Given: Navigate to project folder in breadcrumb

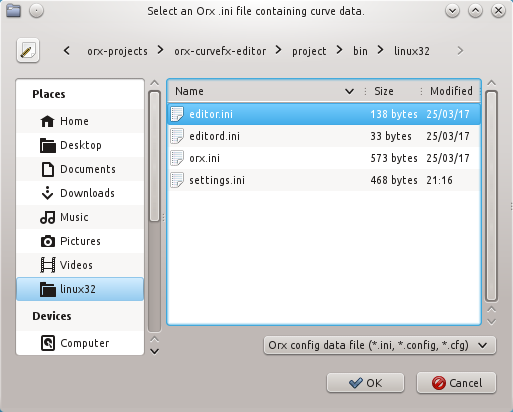Looking at the screenshot, I should tap(309, 51).
